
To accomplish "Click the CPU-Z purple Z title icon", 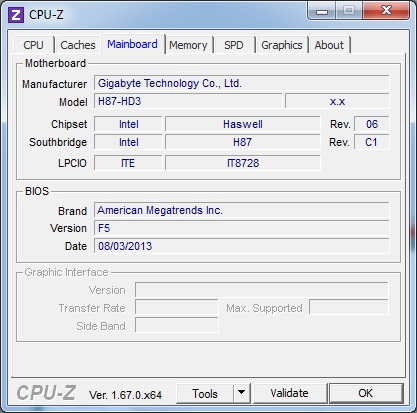I will pyautogui.click(x=16, y=15).
